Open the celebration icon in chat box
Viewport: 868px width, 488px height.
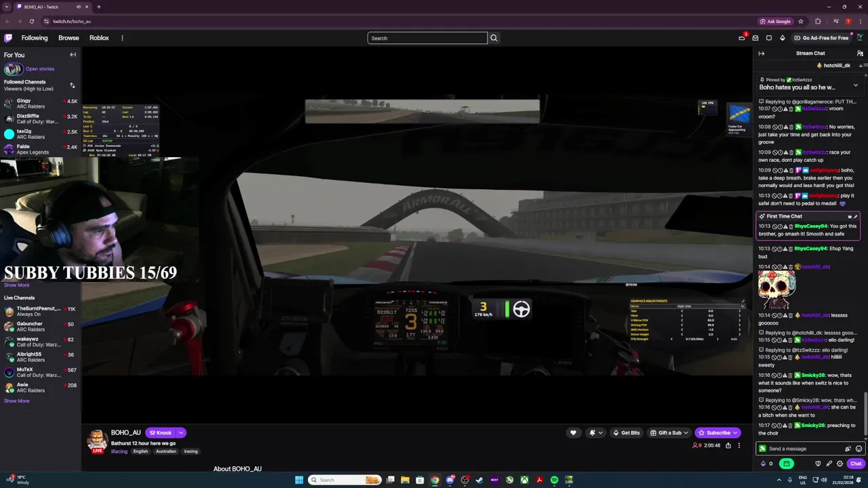(x=848, y=449)
